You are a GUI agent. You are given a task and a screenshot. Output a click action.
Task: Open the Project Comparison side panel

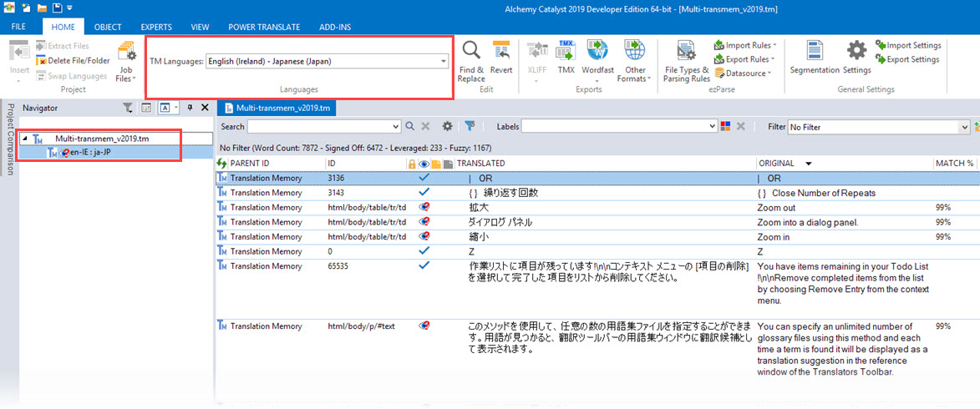click(10, 138)
